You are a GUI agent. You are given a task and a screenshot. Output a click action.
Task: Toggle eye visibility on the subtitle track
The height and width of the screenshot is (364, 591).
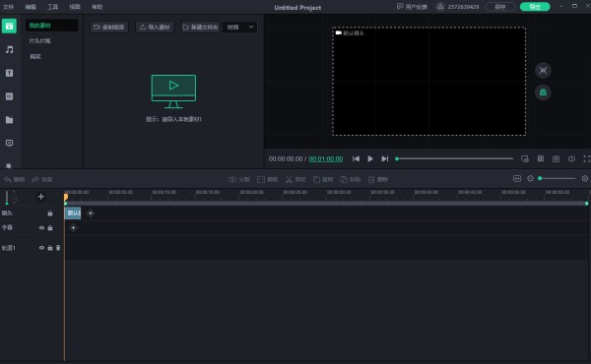point(41,227)
